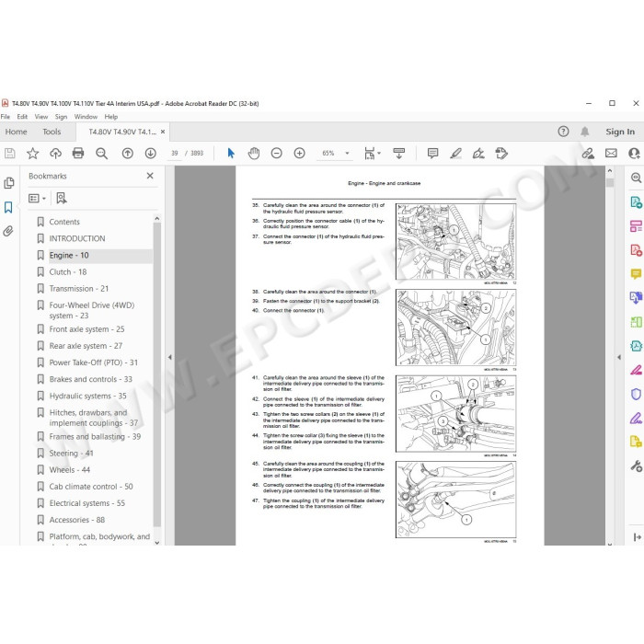Viewport: 644px width, 644px height.
Task: Open More Tools wrench in right pane
Action: 637,466
